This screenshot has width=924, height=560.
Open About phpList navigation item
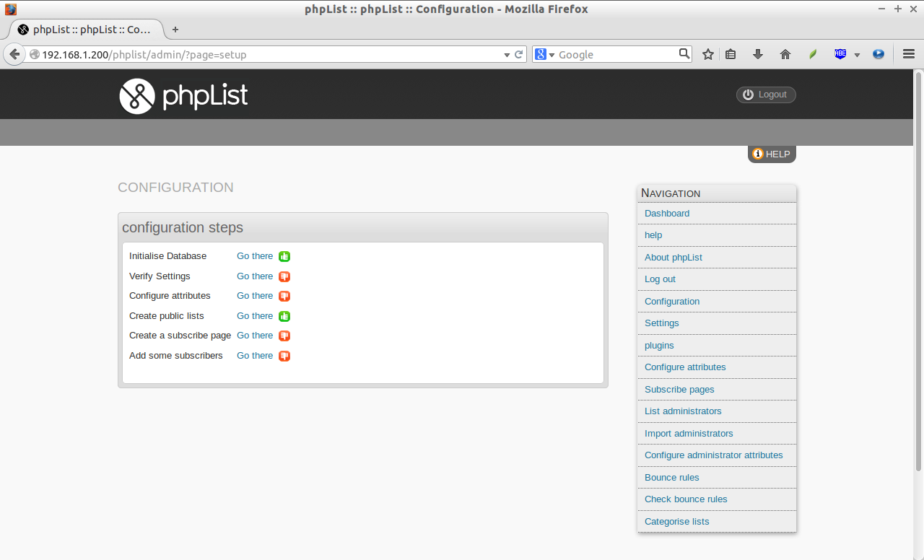674,258
